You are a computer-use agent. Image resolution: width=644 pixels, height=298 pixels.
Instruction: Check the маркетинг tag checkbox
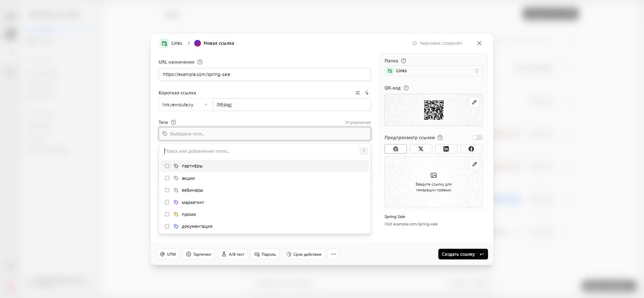[x=167, y=202]
